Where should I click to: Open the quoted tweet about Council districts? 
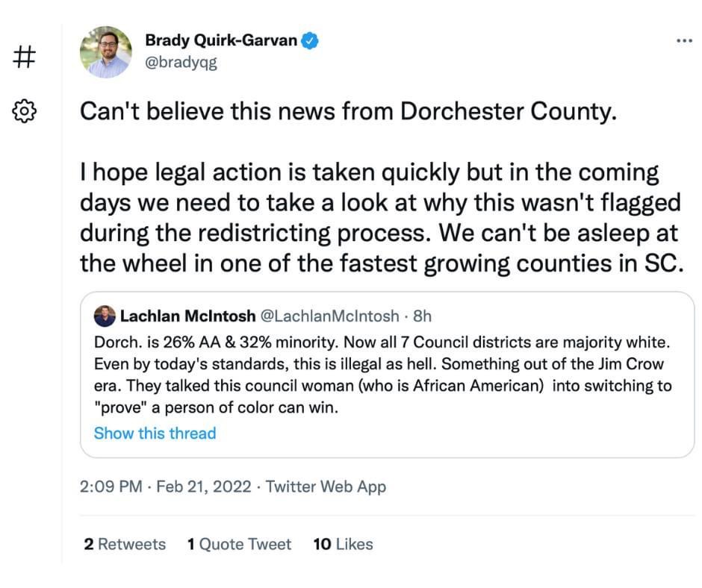coord(382,375)
